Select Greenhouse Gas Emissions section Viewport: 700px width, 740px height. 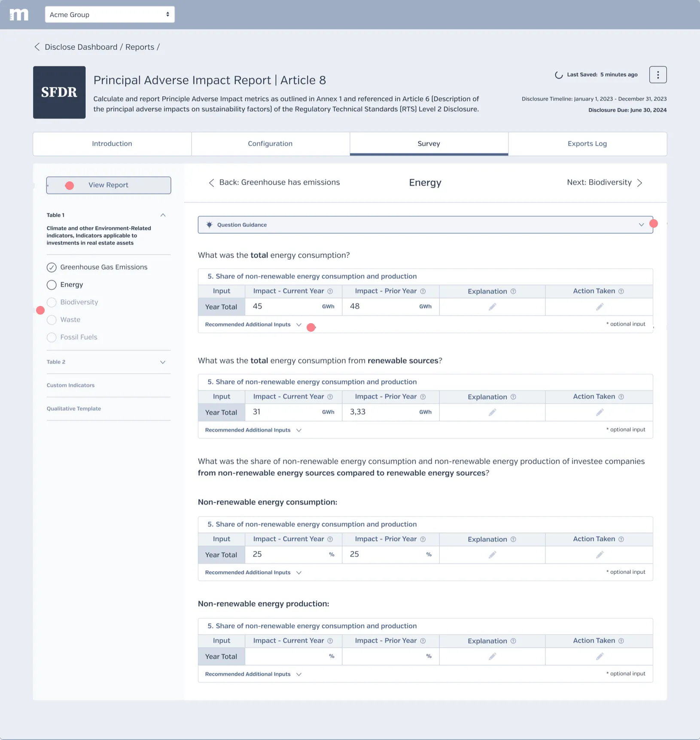pyautogui.click(x=97, y=267)
